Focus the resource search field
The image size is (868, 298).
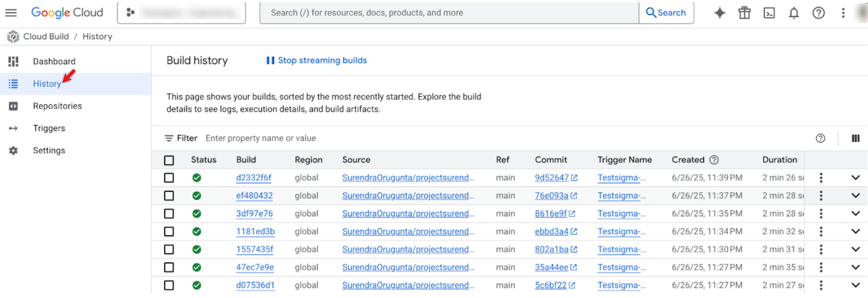coord(449,13)
